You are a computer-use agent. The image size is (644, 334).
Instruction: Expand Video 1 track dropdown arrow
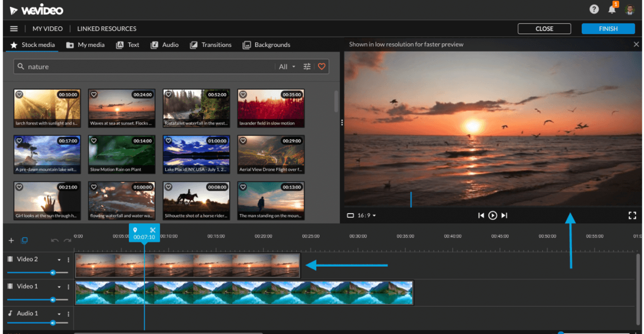tap(59, 287)
